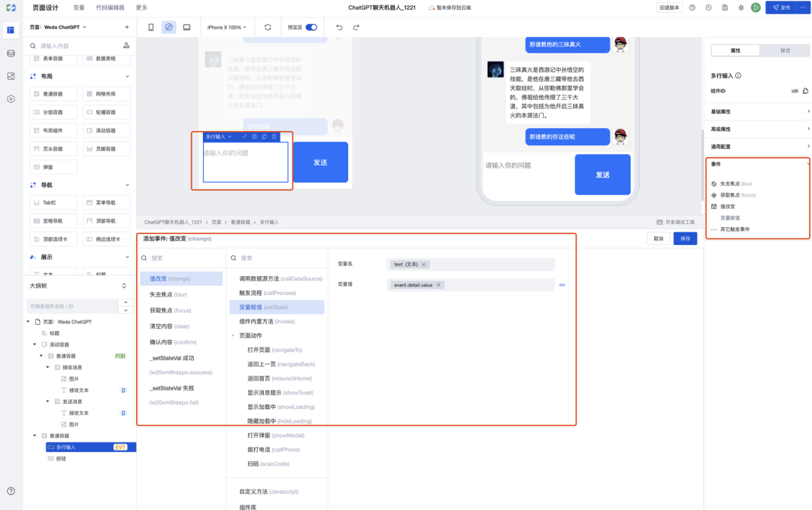Click the outline tree search field
This screenshot has width=812, height=510.
point(72,306)
